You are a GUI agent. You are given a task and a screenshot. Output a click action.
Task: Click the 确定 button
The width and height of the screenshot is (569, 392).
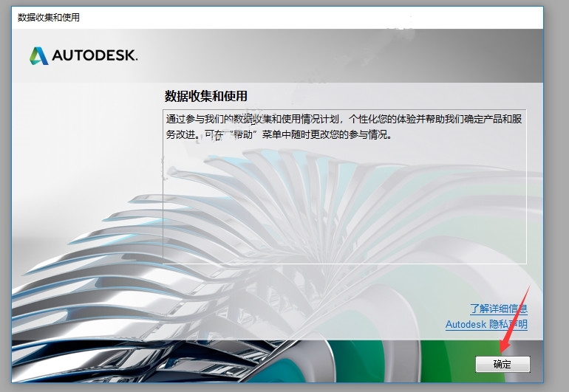point(502,364)
